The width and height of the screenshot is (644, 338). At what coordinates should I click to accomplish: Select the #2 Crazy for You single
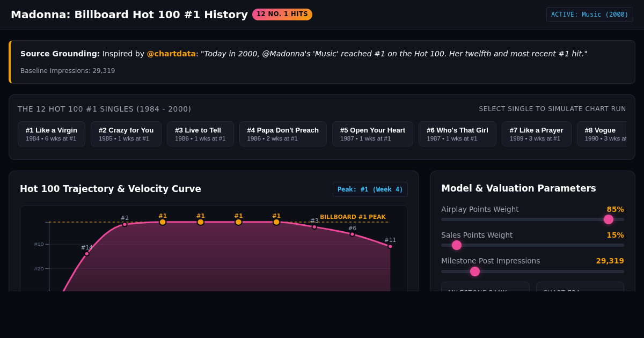pyautogui.click(x=126, y=134)
